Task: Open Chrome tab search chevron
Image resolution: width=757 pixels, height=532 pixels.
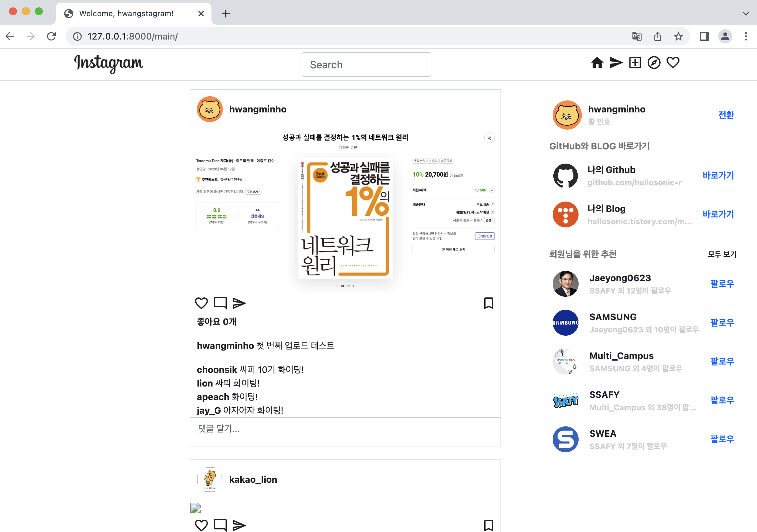Action: (x=746, y=14)
